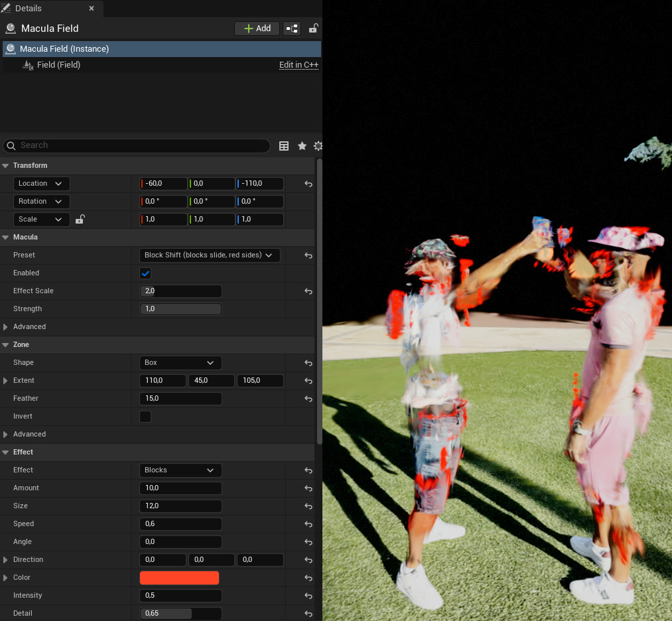
Task: Open Edit in C++ link
Action: click(299, 65)
